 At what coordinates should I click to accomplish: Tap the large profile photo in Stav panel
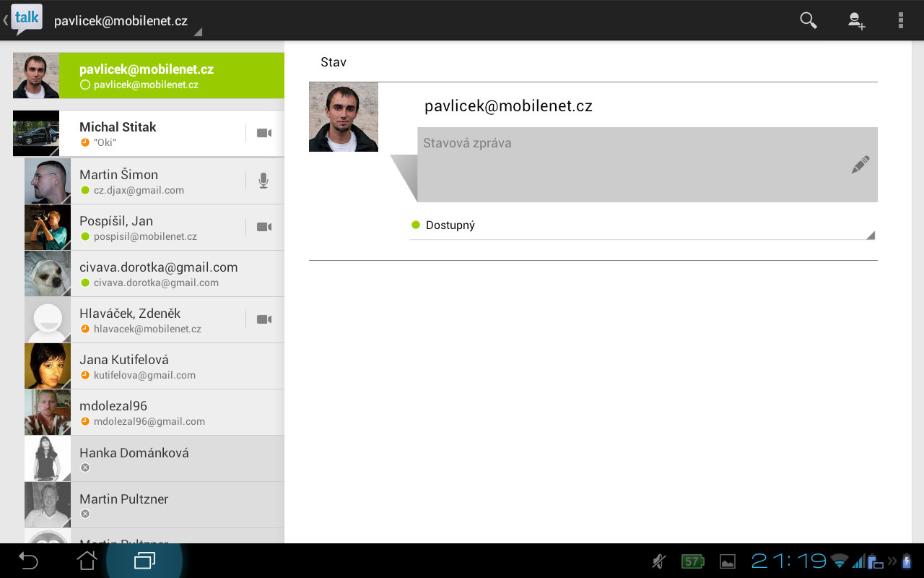pyautogui.click(x=344, y=117)
